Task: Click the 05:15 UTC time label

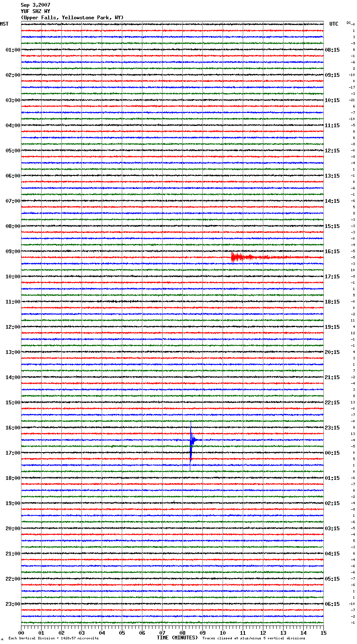Action: point(332,579)
